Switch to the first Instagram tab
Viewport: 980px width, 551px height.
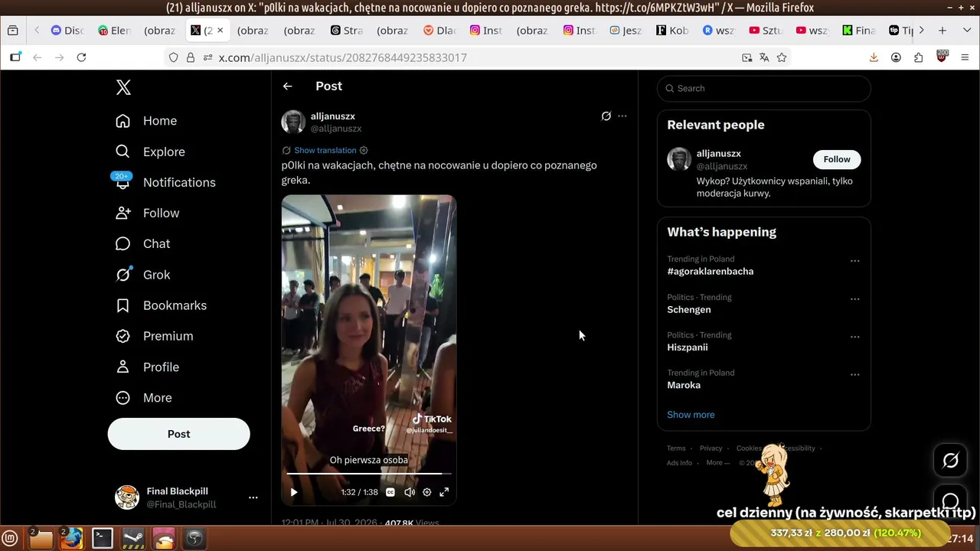(486, 31)
